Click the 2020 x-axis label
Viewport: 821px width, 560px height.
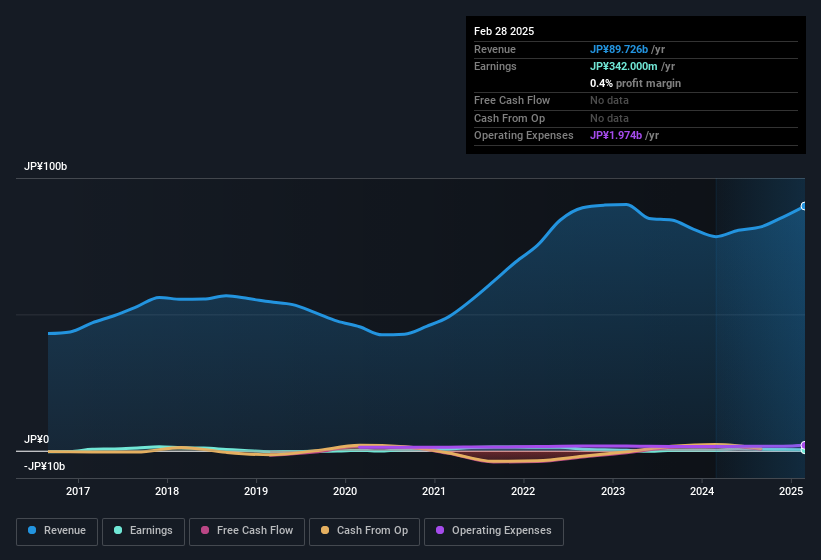(345, 491)
